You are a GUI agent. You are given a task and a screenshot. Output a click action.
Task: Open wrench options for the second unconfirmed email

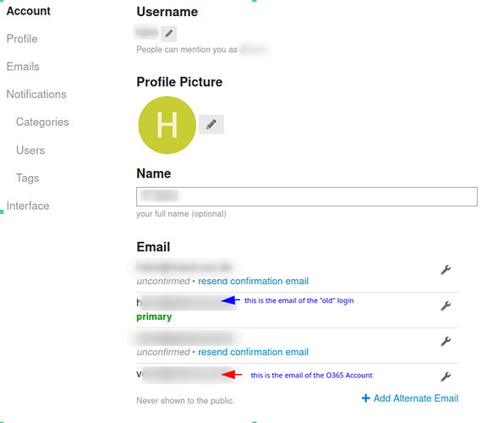point(446,341)
